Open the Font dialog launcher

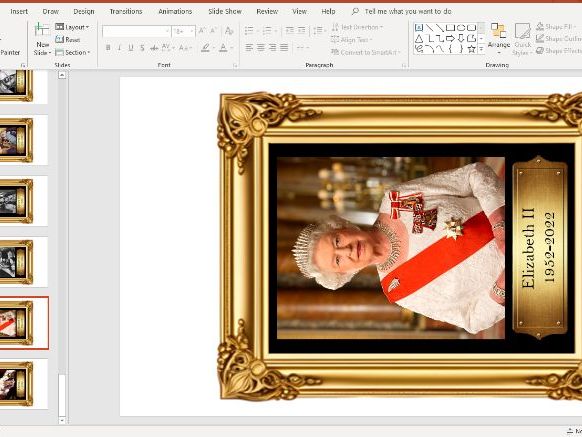point(235,66)
